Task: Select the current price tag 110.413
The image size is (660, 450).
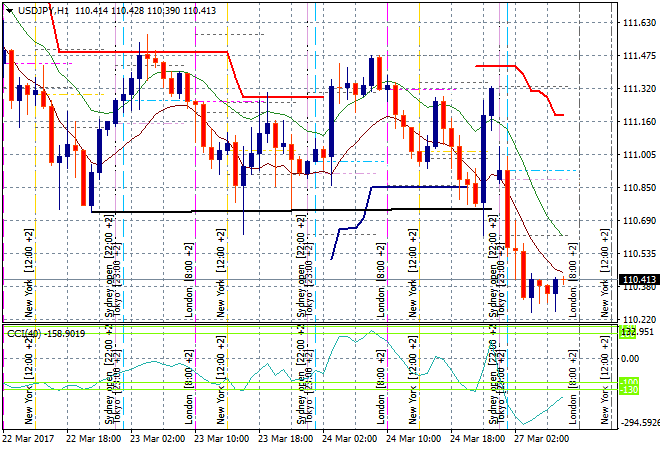Action: pyautogui.click(x=638, y=281)
